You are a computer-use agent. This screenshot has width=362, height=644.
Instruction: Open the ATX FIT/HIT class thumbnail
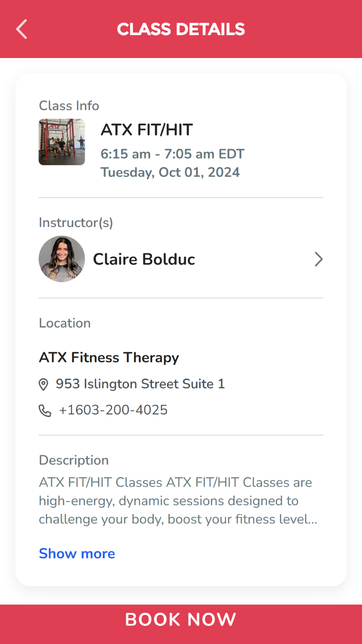62,142
